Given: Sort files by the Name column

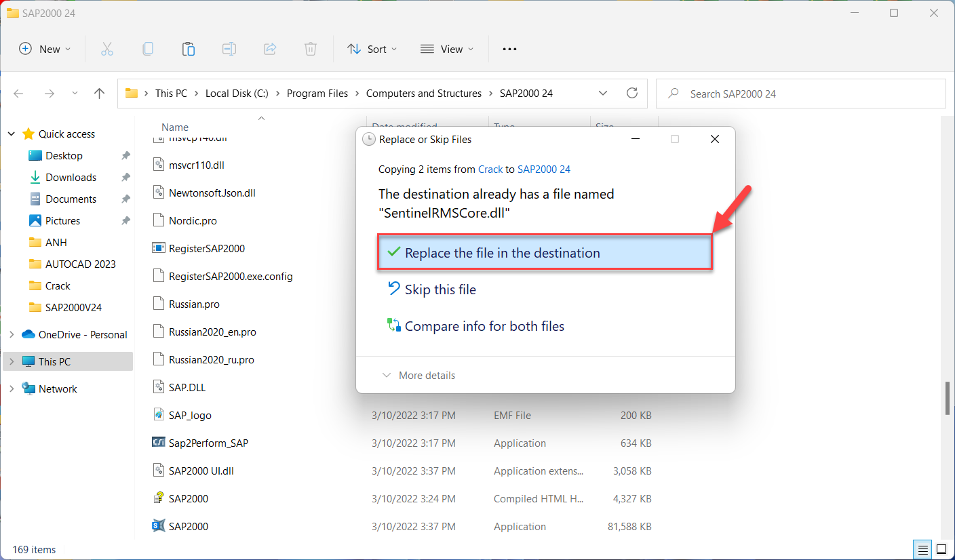Looking at the screenshot, I should coord(175,127).
